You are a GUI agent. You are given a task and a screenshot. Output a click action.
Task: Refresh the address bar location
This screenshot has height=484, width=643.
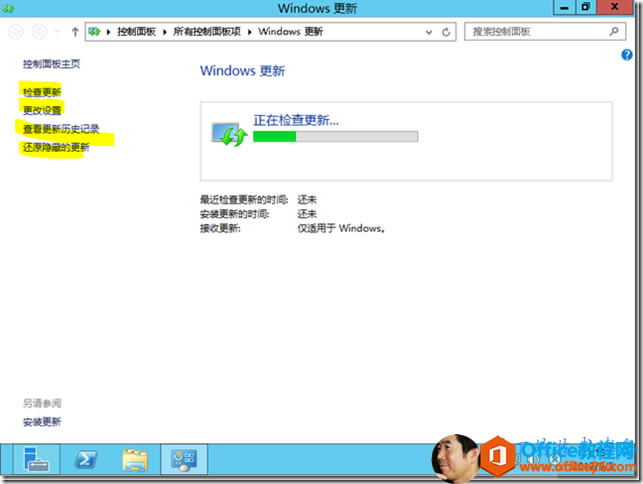[446, 32]
